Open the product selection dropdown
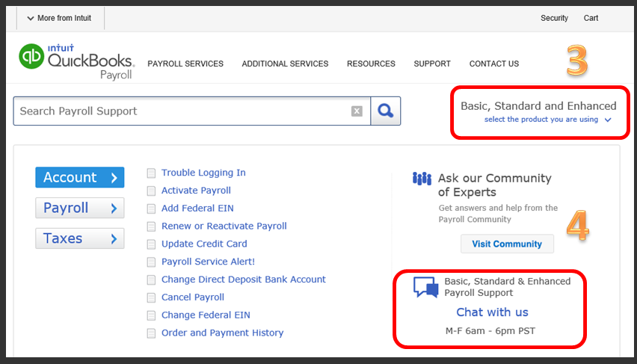 pyautogui.click(x=547, y=120)
